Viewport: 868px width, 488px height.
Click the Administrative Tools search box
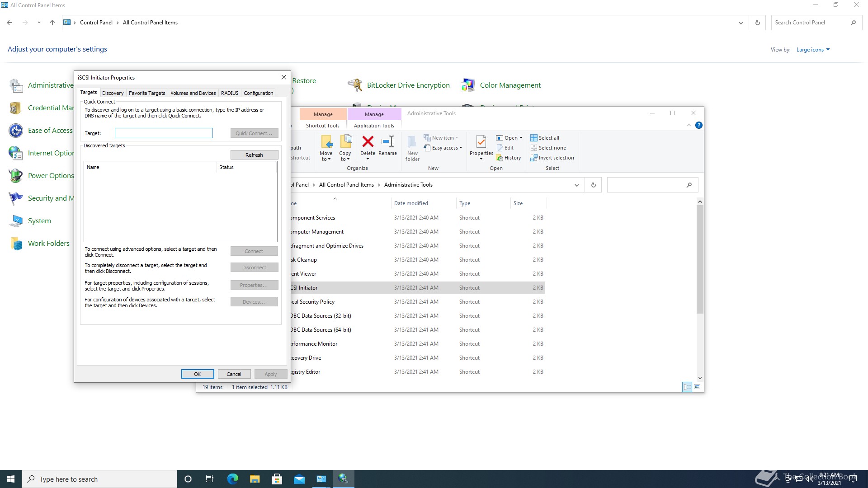pyautogui.click(x=652, y=185)
